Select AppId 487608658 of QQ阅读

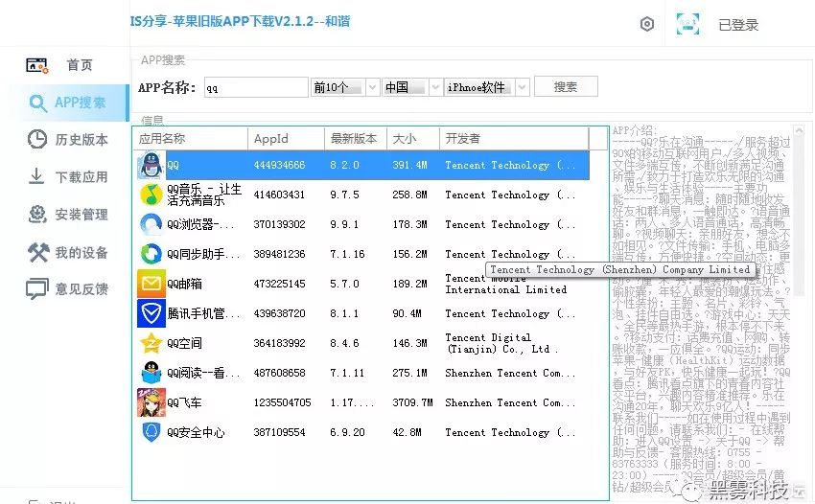click(x=279, y=373)
